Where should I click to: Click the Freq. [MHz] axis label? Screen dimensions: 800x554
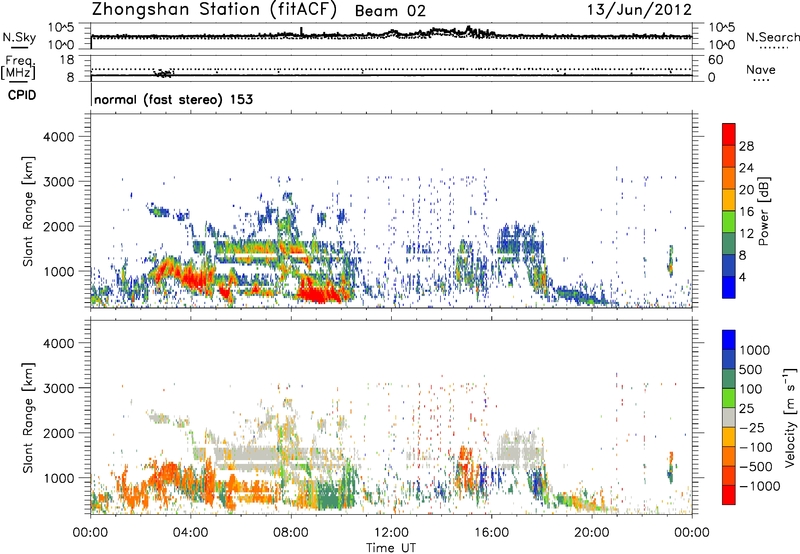click(19, 68)
